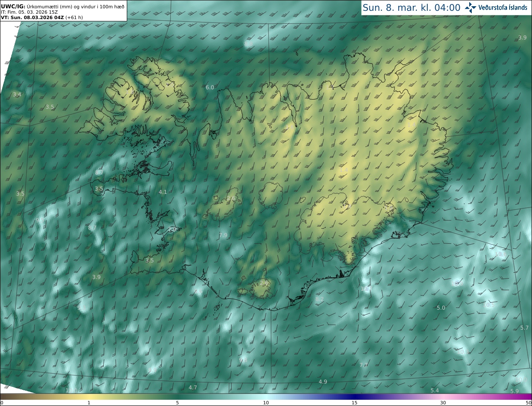
Task: Click the '5' tick label on colorbar
Action: point(177,403)
